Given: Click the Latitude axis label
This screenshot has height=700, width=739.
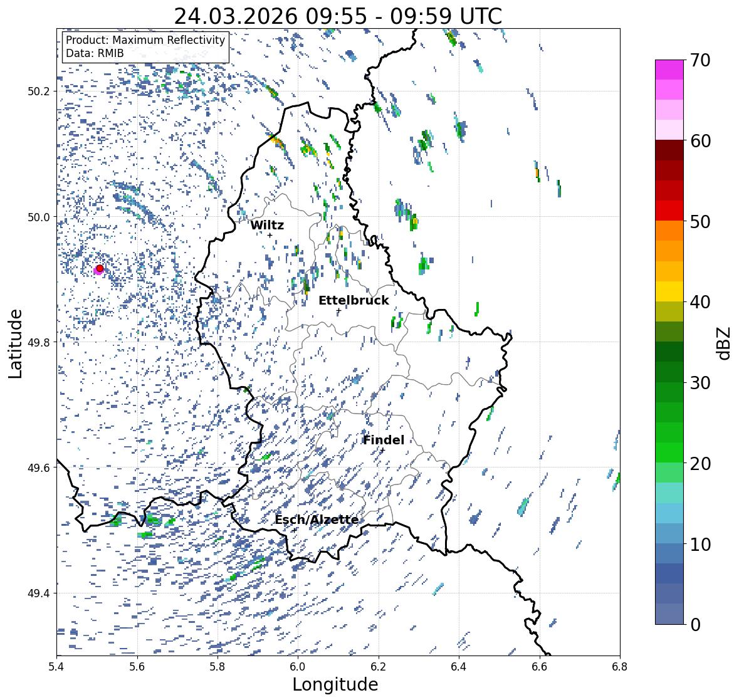Looking at the screenshot, I should [x=15, y=344].
